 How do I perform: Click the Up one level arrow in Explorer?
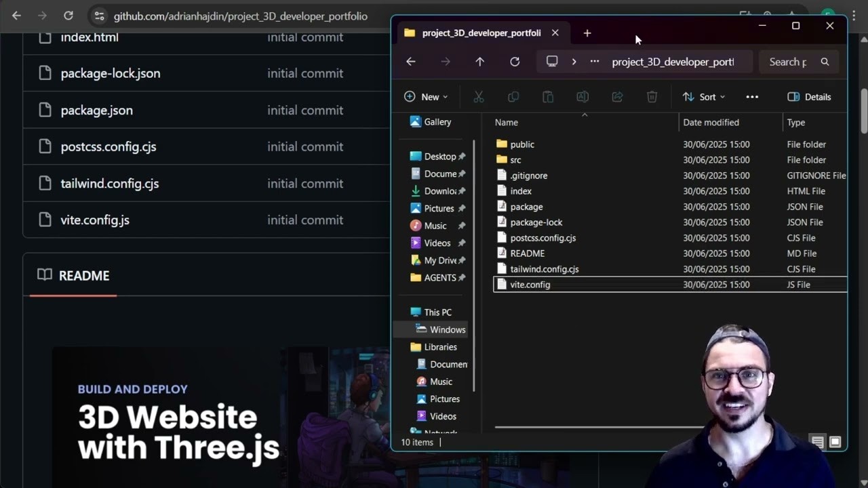tap(480, 62)
